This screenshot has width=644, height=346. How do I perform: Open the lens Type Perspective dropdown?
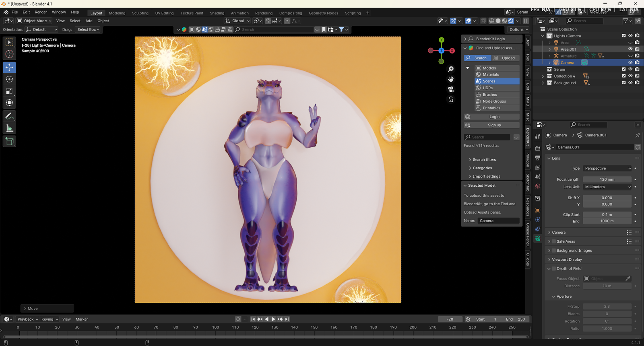click(x=607, y=169)
